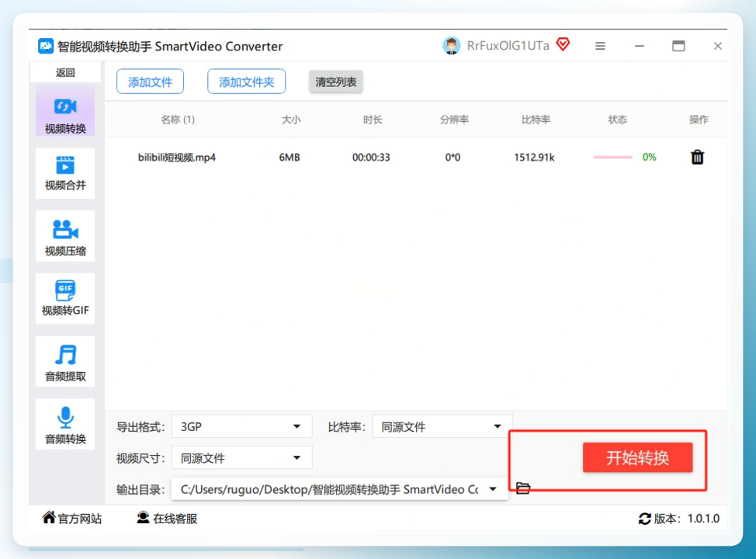Close the SmartVideo Converter window
Screen dimensions: 756x559
(717, 46)
